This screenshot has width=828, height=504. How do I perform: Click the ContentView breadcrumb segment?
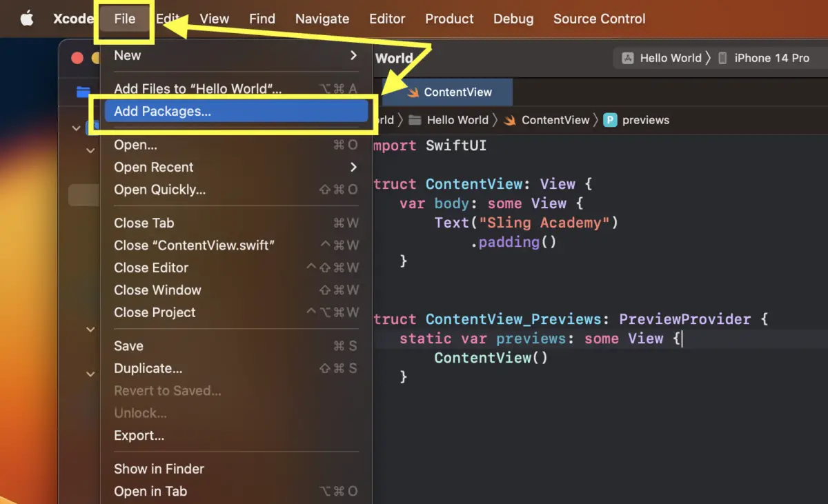tap(555, 120)
